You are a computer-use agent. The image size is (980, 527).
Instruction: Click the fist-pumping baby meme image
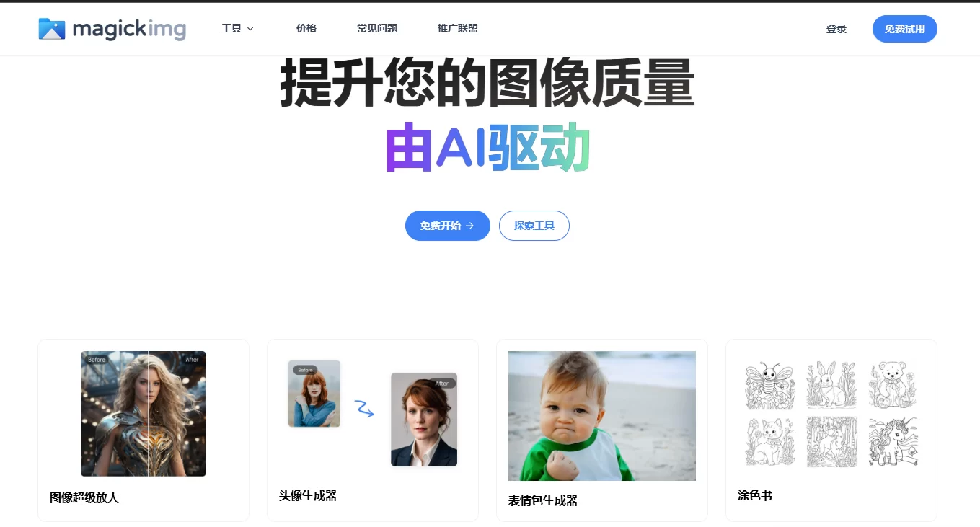point(602,416)
